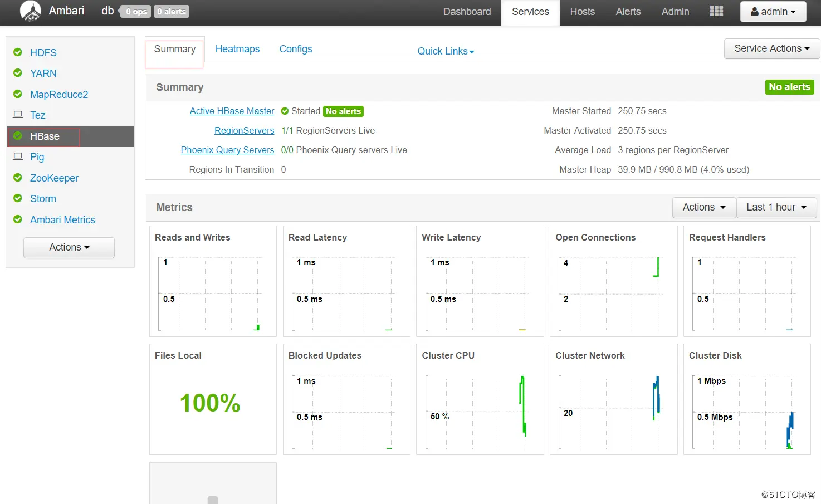Screen dimensions: 821x504
Task: Click the Master Heap usage value
Action: tap(683, 170)
